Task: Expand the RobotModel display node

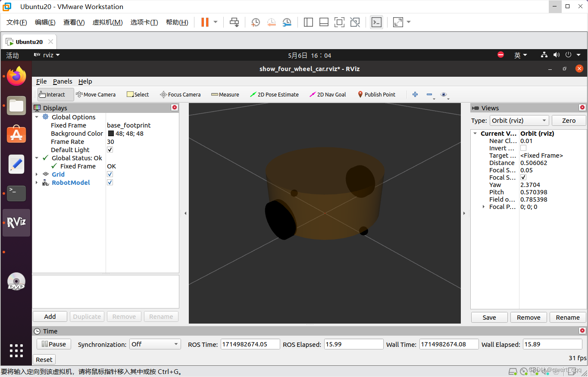Action: [x=37, y=183]
